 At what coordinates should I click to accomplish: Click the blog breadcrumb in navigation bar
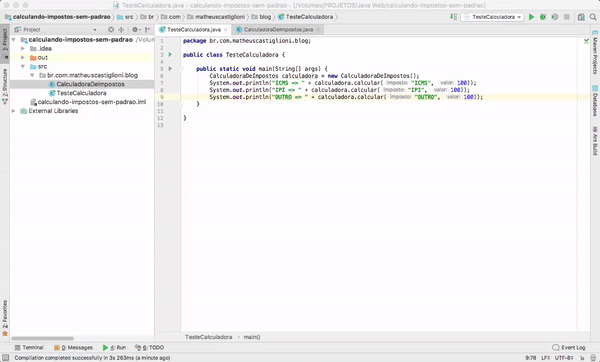coord(261,17)
